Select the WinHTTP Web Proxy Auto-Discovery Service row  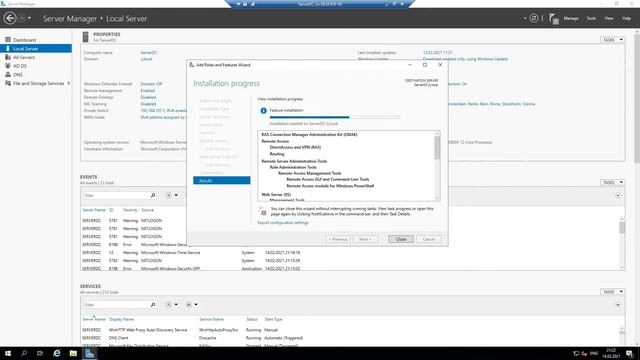pyautogui.click(x=351, y=330)
